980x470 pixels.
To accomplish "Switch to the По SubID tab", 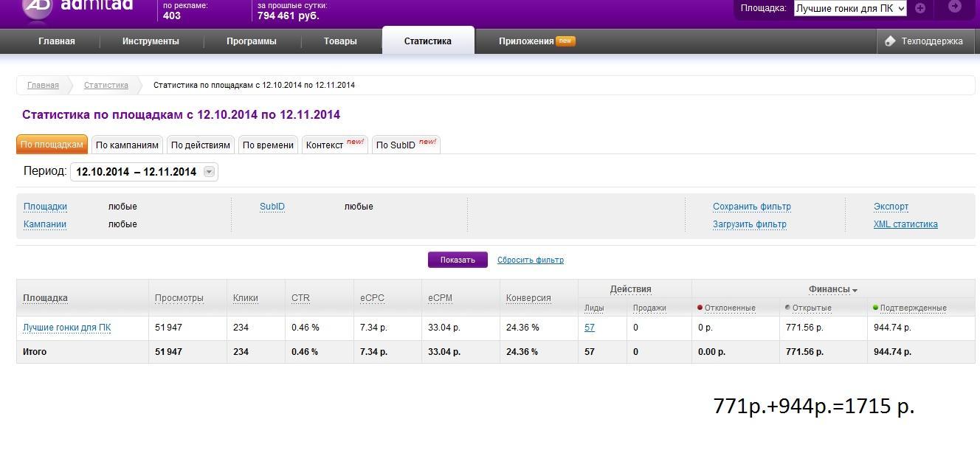I will pyautogui.click(x=406, y=145).
